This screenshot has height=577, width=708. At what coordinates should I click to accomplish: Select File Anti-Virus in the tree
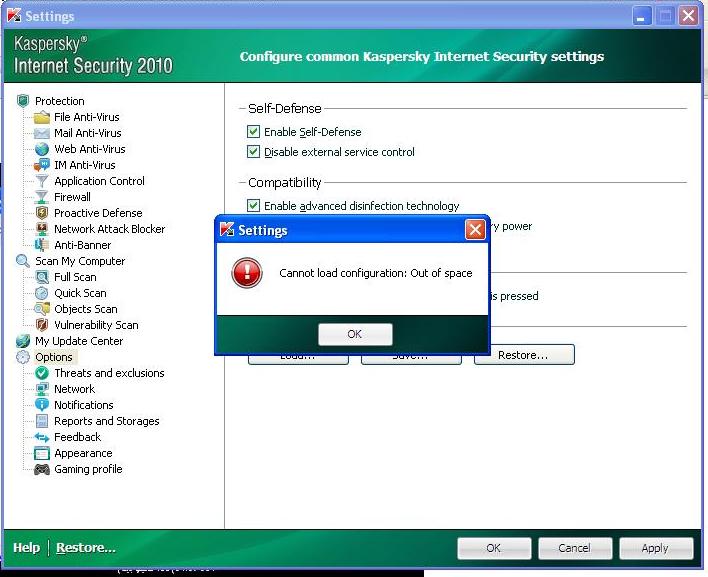point(87,117)
